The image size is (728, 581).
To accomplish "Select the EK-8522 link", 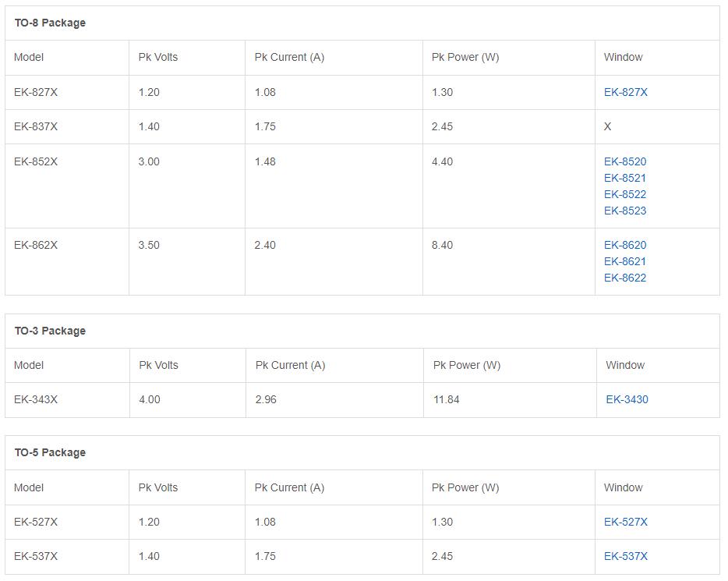I will point(625,194).
